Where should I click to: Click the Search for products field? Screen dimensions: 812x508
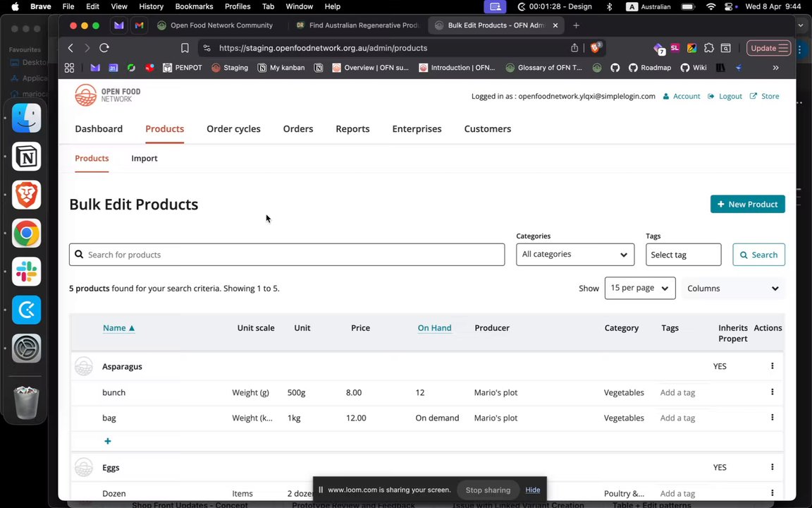287,255
